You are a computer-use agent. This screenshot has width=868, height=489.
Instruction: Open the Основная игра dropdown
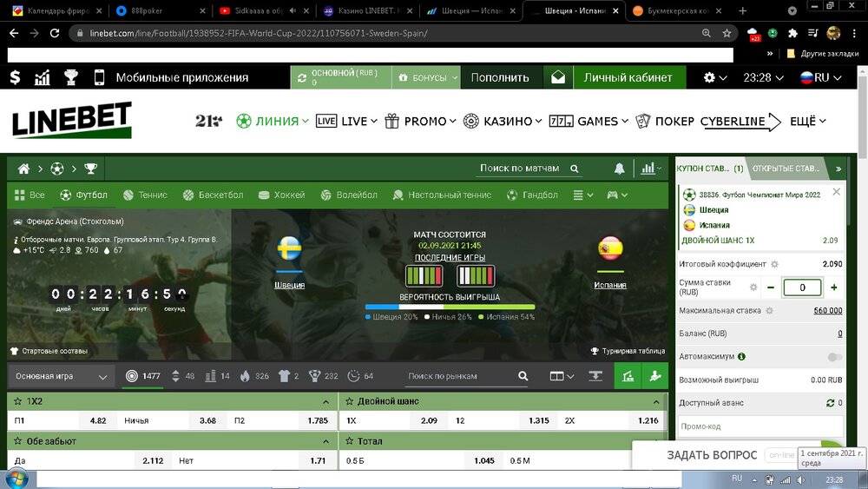[x=61, y=377]
